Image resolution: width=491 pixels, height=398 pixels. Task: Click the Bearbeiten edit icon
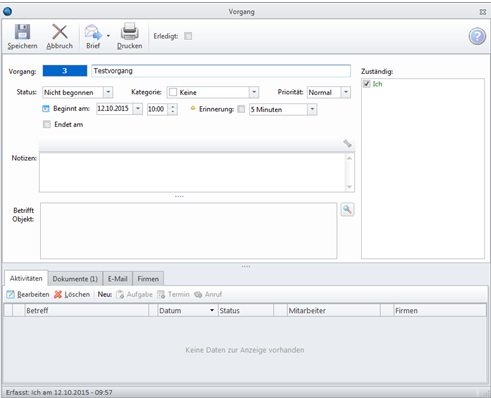11,294
